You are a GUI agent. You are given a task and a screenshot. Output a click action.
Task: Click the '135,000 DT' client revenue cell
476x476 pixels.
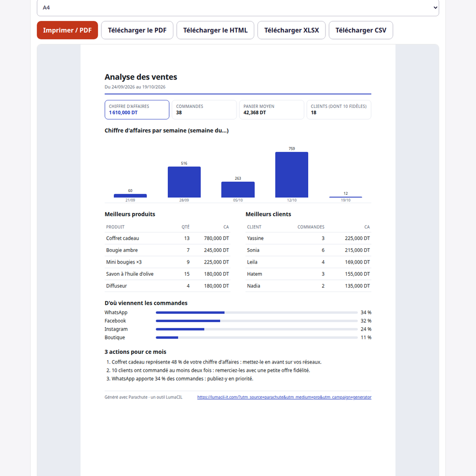coord(357,286)
